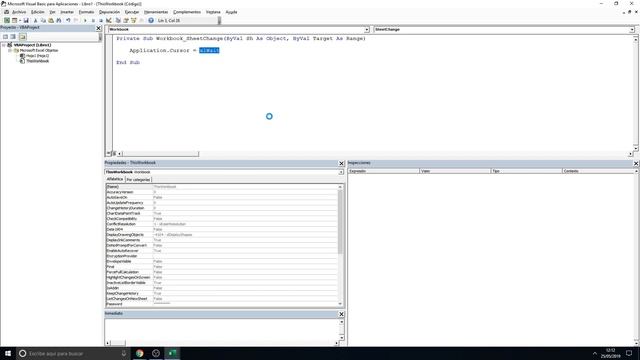Open Project Explorer from the toolbar icon
Viewport: 640px width, 360px height.
pos(118,20)
